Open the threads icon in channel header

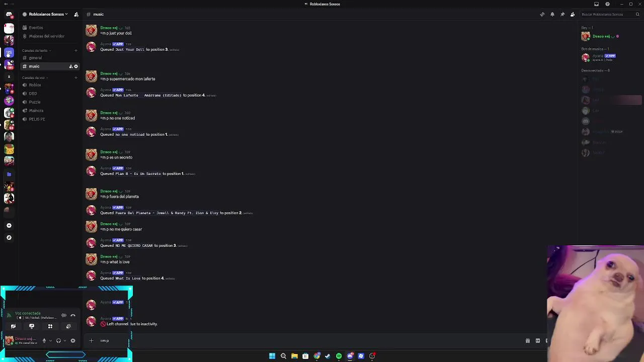(x=542, y=14)
